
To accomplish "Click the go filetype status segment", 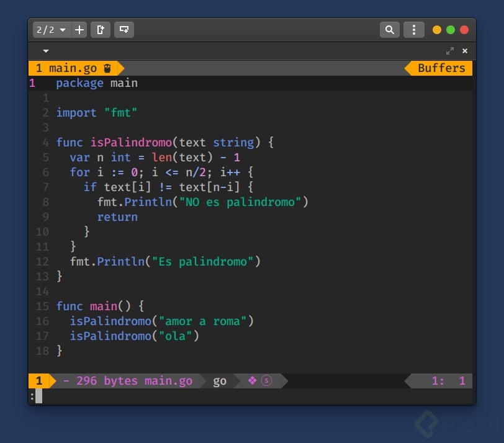I will pyautogui.click(x=220, y=381).
